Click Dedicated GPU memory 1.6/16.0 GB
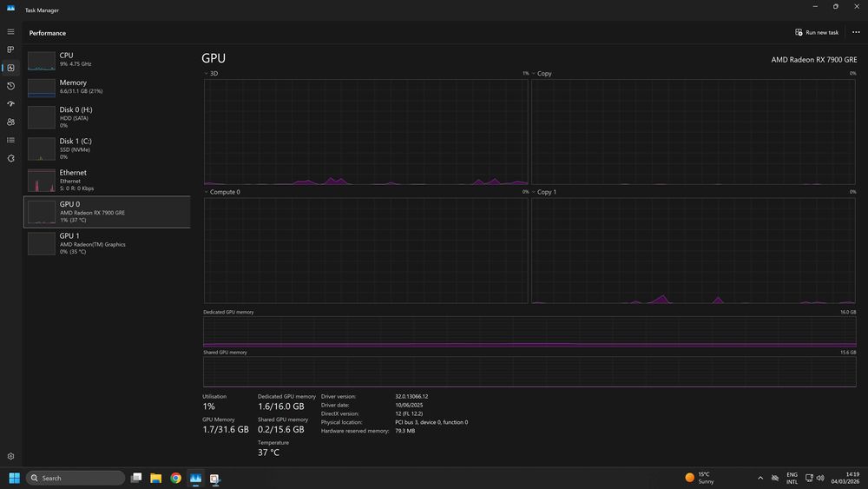This screenshot has height=489, width=868. 280,406
